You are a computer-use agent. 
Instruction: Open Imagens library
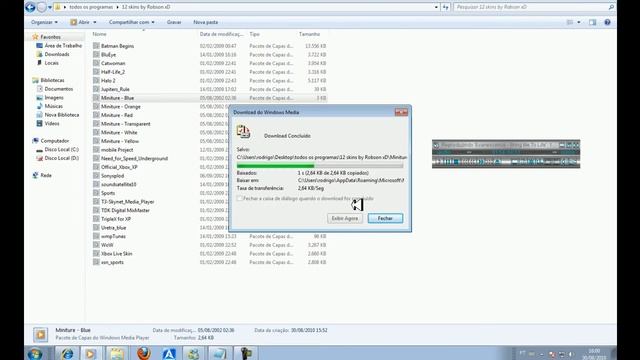point(54,98)
